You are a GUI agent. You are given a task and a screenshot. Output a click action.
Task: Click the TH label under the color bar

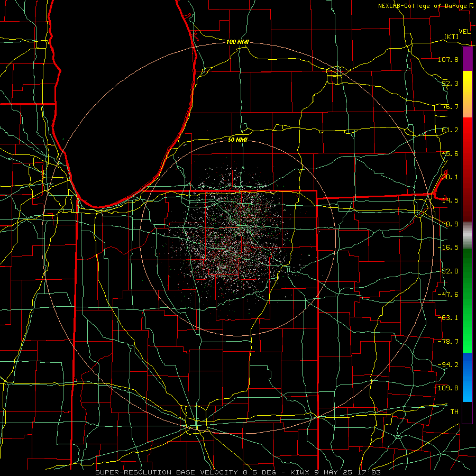pos(454,412)
